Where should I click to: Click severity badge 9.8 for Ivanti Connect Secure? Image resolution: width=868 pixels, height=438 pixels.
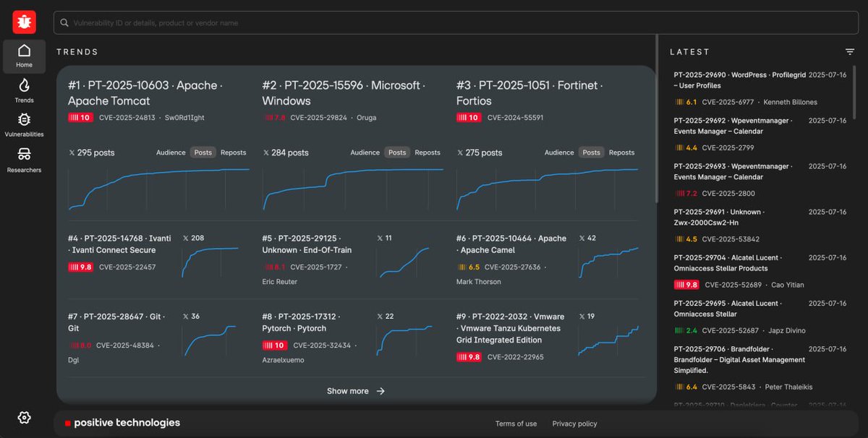coord(80,267)
